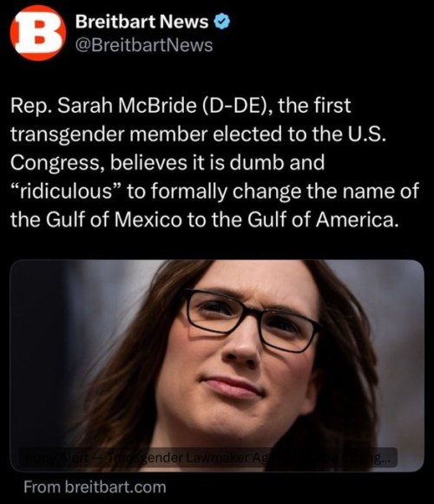Click the "Gulf of America" phrase in tweet
The width and height of the screenshot is (434, 504).
pyautogui.click(x=321, y=219)
